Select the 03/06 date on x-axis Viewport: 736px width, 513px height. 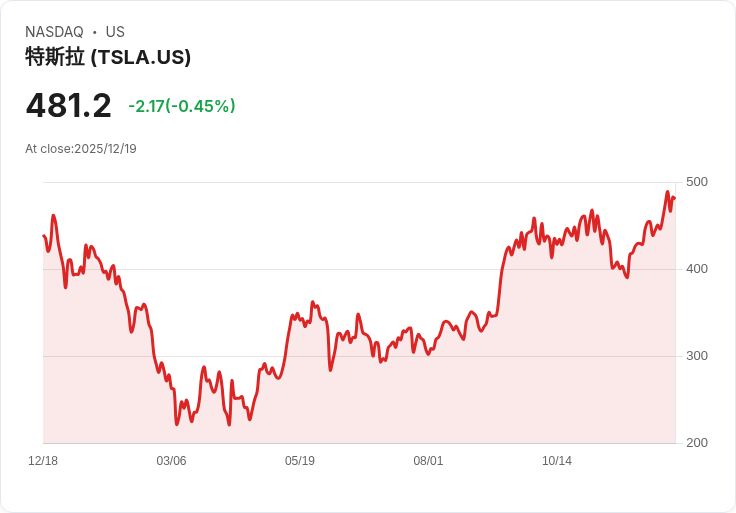pyautogui.click(x=171, y=461)
